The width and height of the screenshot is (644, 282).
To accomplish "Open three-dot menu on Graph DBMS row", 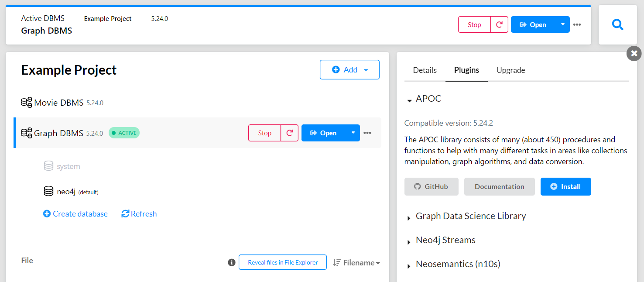I will 367,133.
